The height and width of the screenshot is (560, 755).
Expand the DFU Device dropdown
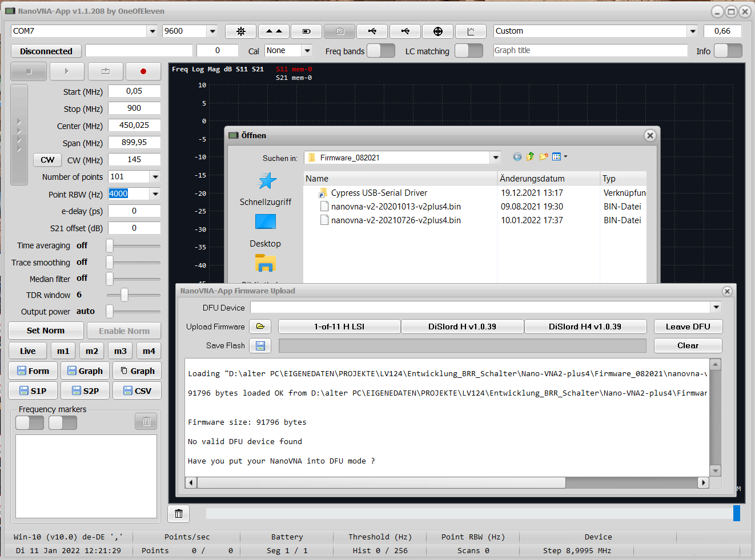pos(716,308)
